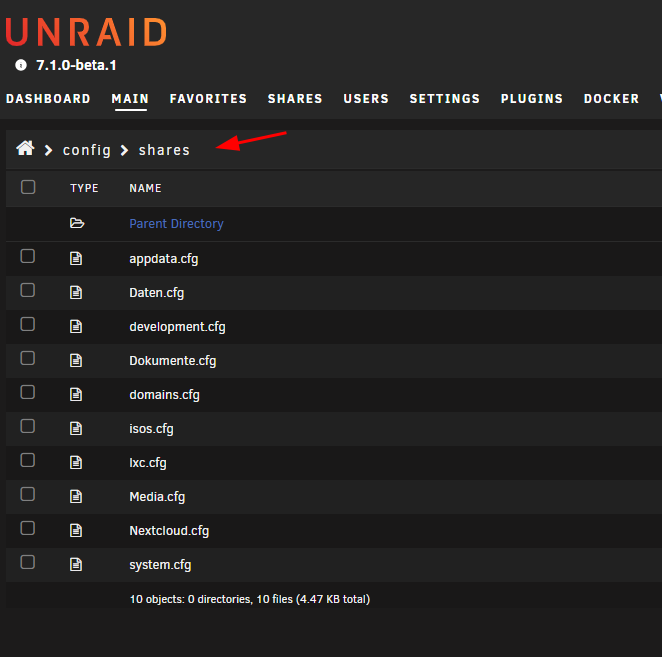The image size is (662, 657).
Task: Click file icon for lxc.cfg
Action: point(76,462)
